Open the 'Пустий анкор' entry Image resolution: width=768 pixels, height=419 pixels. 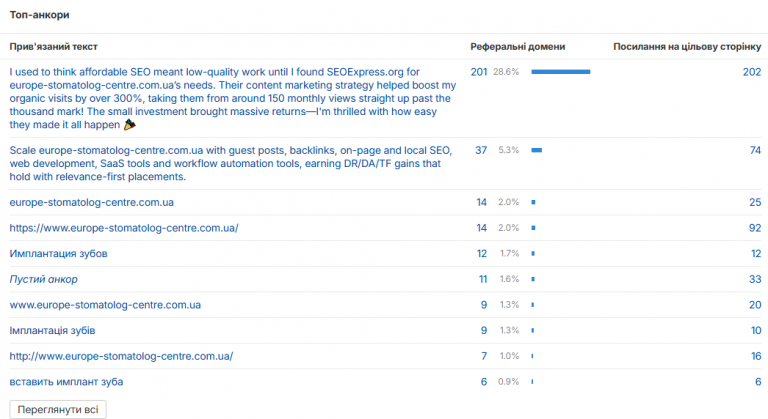coord(44,279)
